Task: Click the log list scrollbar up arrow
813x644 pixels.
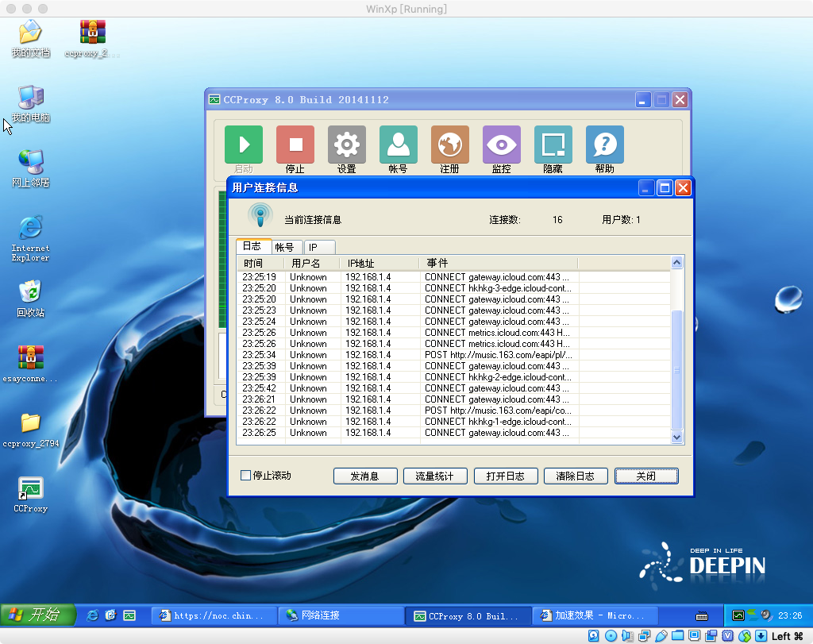Action: [676, 263]
